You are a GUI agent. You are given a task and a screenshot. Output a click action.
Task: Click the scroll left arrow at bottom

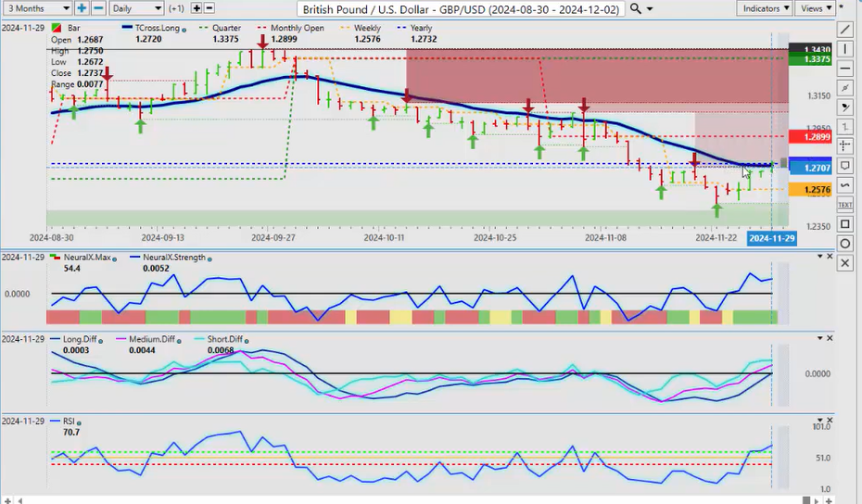(20, 500)
